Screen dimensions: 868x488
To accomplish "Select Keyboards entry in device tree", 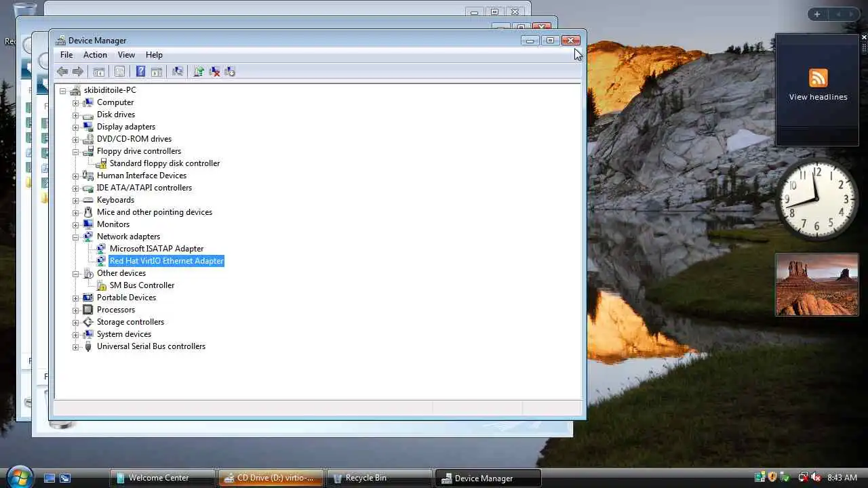I will 115,200.
